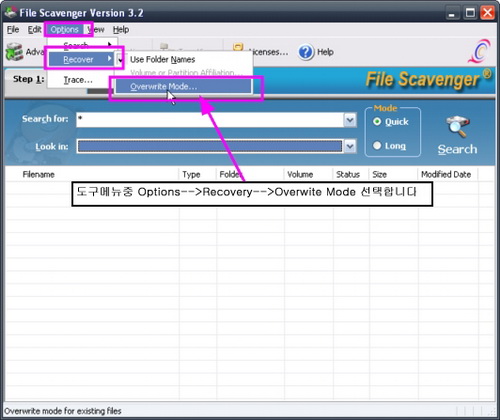Viewport: 500px width, 420px height.
Task: Sort by Size column header
Action: [x=379, y=174]
